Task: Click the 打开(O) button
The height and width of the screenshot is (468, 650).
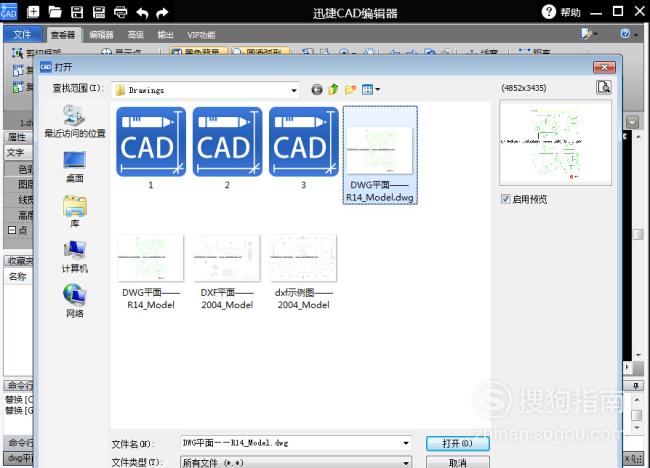Action: (x=458, y=444)
